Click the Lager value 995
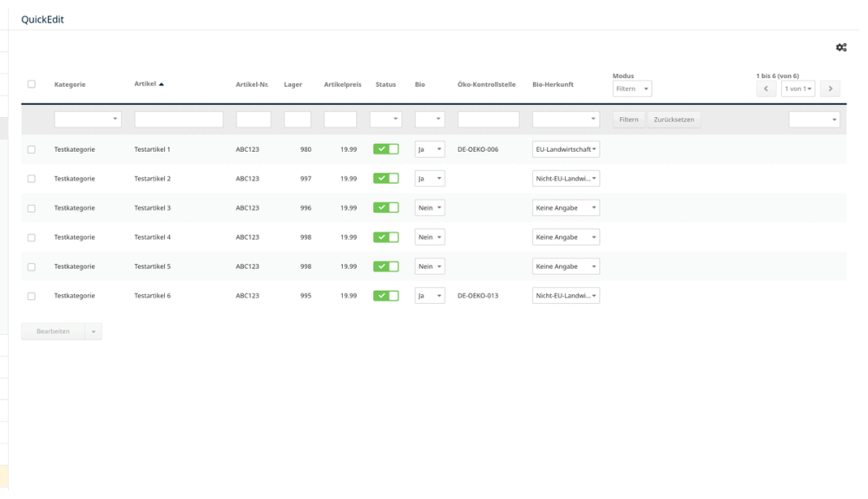868x499 pixels. click(306, 296)
